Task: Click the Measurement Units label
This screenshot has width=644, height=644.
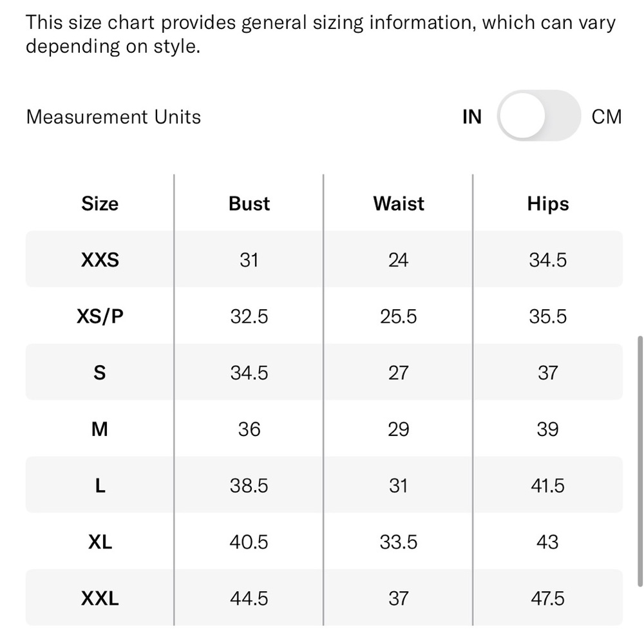Action: click(x=113, y=117)
